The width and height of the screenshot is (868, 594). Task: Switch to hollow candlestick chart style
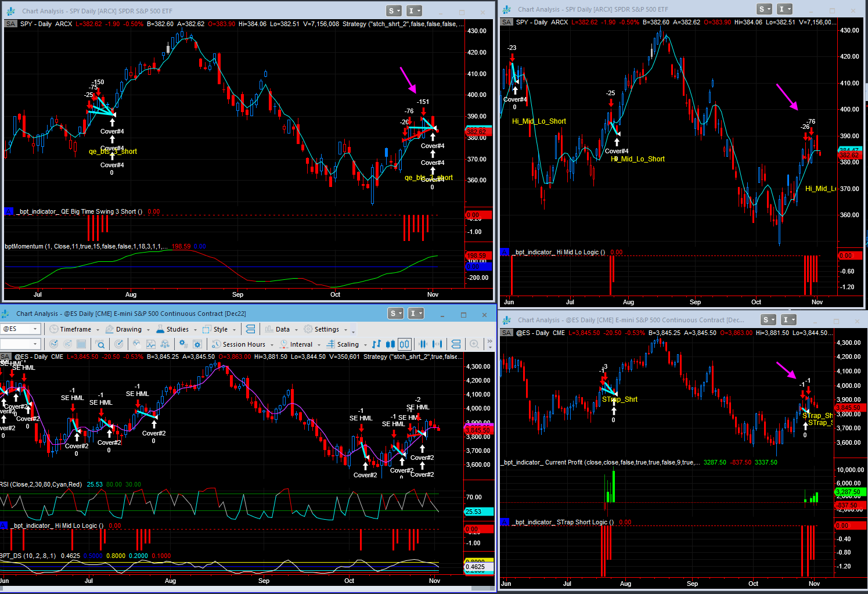click(405, 344)
